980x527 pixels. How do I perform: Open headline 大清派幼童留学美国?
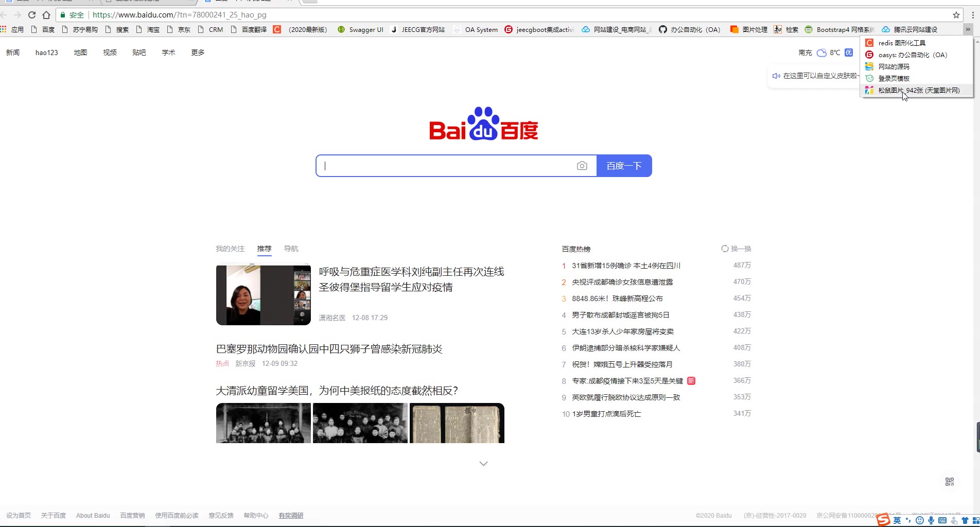[337, 391]
